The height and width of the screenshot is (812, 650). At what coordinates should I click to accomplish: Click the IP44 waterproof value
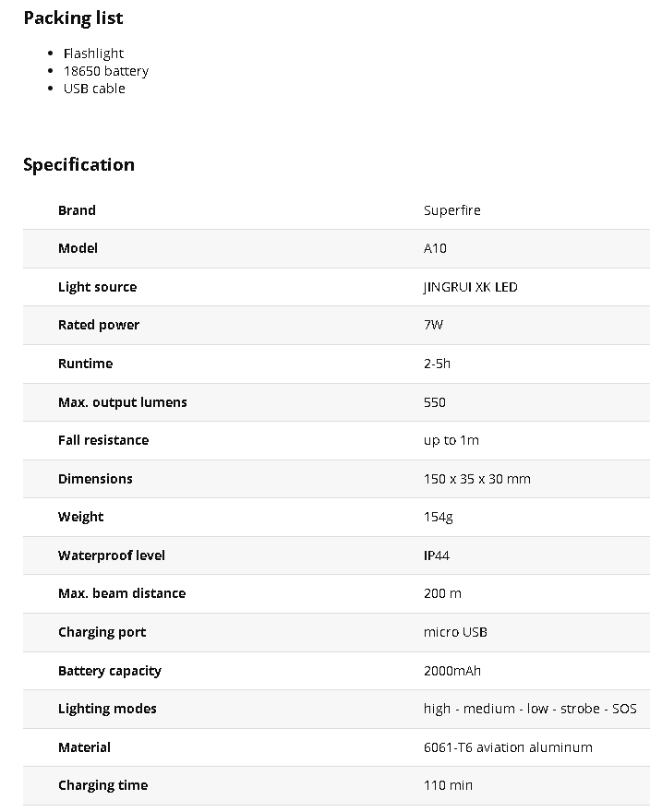click(x=436, y=555)
